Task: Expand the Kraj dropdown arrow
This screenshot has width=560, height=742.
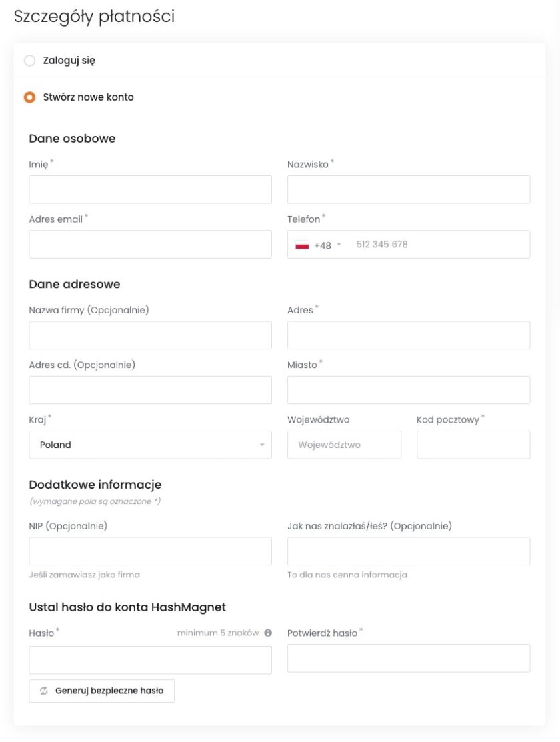Action: [x=263, y=444]
